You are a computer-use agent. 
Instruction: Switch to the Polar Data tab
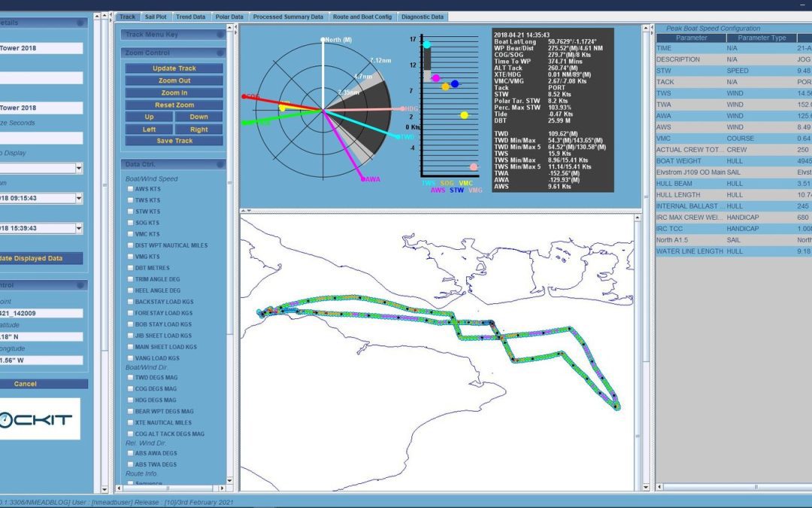pyautogui.click(x=229, y=17)
